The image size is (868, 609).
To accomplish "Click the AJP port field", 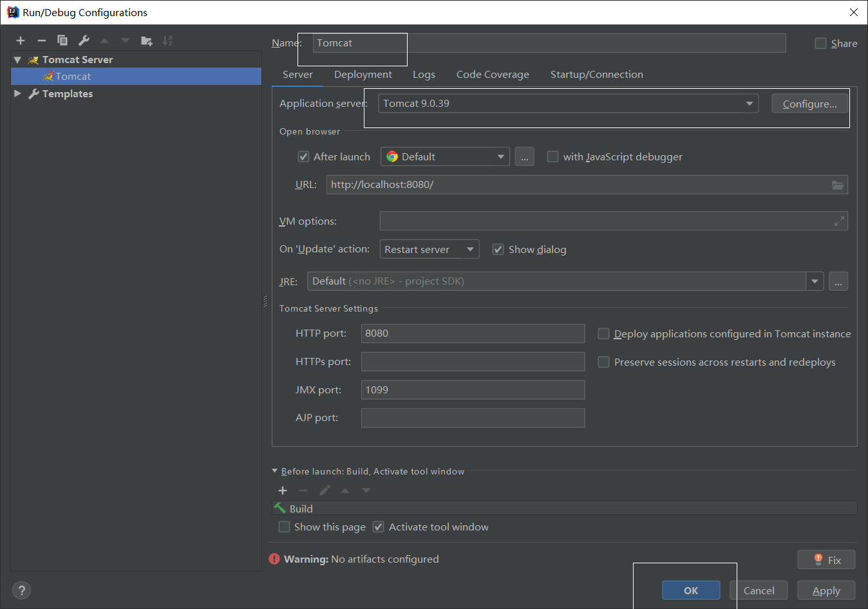I will click(x=473, y=418).
